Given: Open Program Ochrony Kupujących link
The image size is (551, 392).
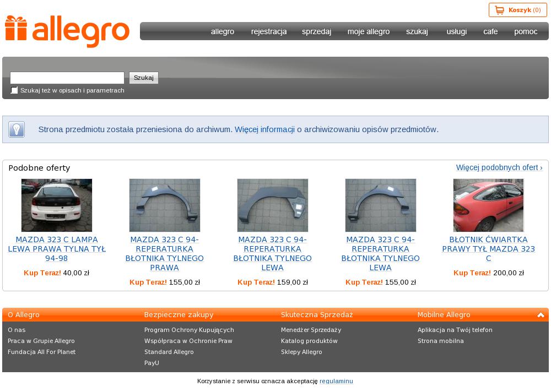Looking at the screenshot, I should (189, 330).
